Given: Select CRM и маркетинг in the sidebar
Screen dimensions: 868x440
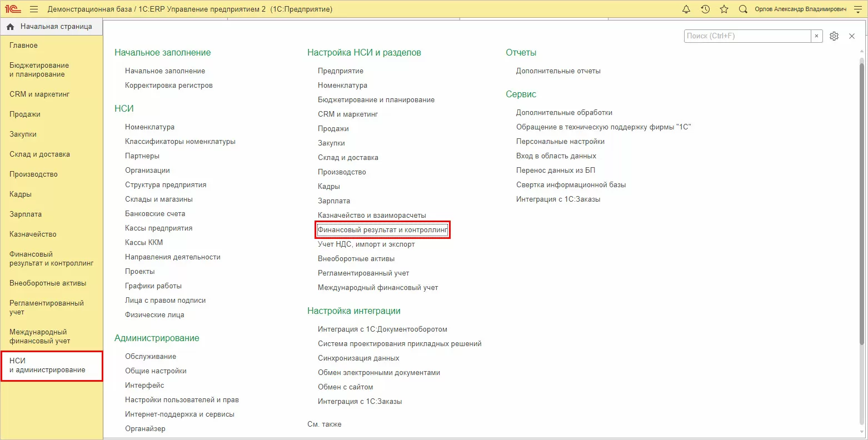Looking at the screenshot, I should [x=39, y=94].
